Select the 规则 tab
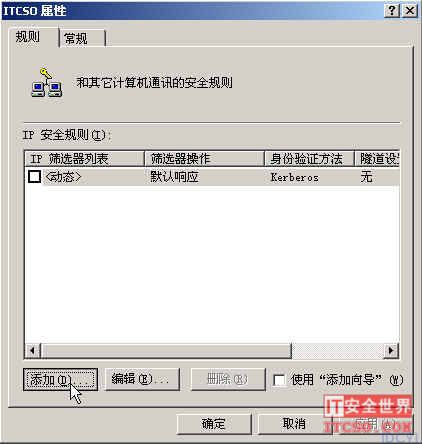This screenshot has width=422, height=444. (33, 37)
